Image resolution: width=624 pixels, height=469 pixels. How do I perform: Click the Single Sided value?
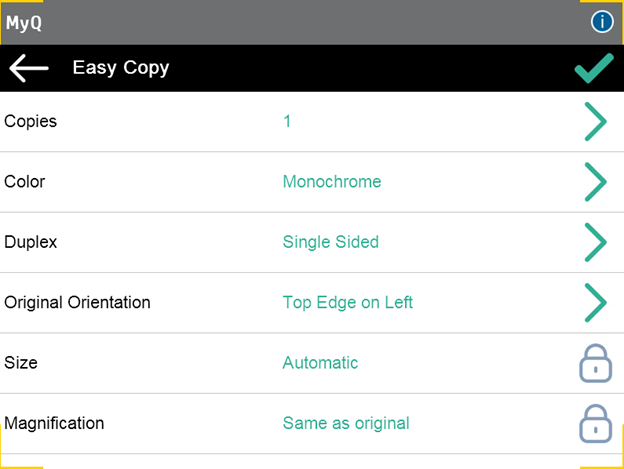pos(330,242)
